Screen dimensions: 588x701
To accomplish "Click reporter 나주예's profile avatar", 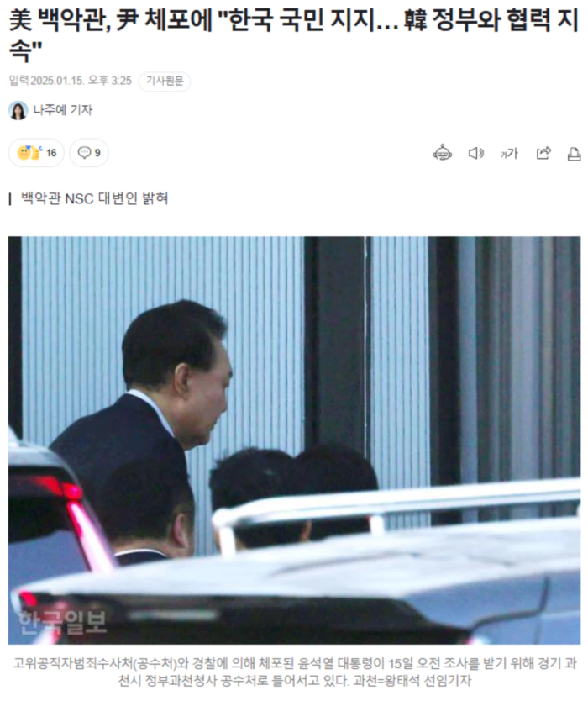I will click(x=18, y=110).
